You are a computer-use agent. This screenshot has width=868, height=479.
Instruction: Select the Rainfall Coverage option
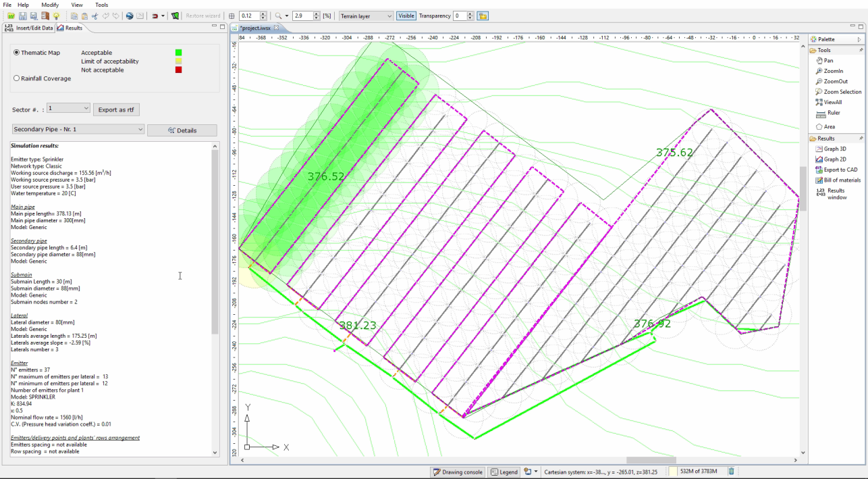[17, 78]
